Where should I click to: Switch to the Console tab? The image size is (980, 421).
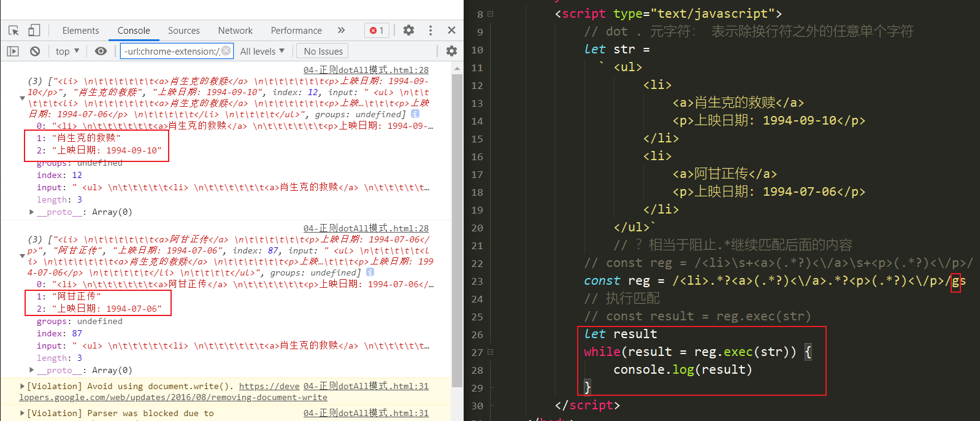pyautogui.click(x=134, y=30)
